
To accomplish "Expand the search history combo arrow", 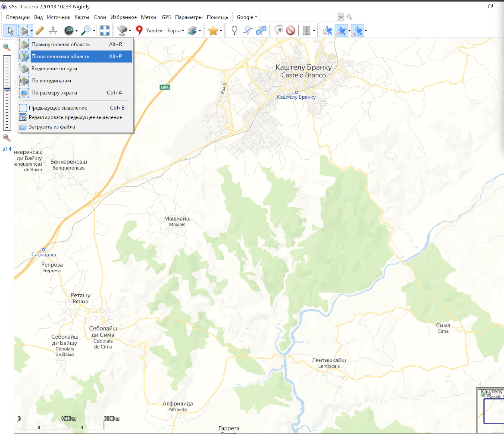I will pyautogui.click(x=341, y=17).
